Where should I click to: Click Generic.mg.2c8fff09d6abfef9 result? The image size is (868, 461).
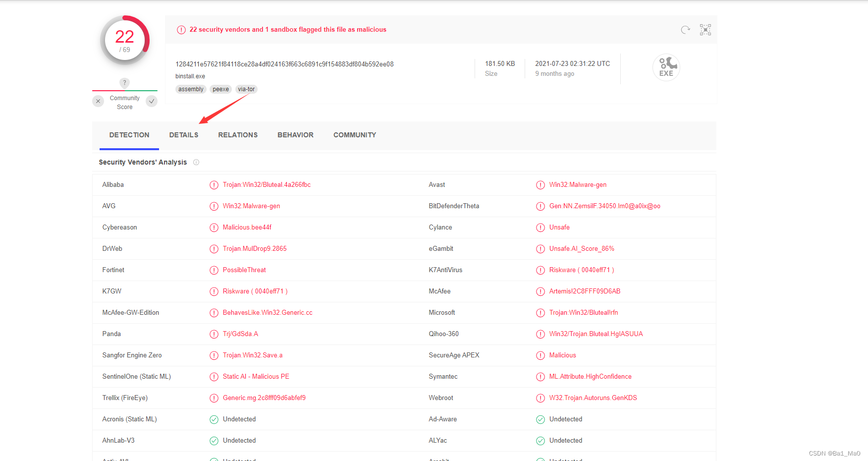coord(264,398)
